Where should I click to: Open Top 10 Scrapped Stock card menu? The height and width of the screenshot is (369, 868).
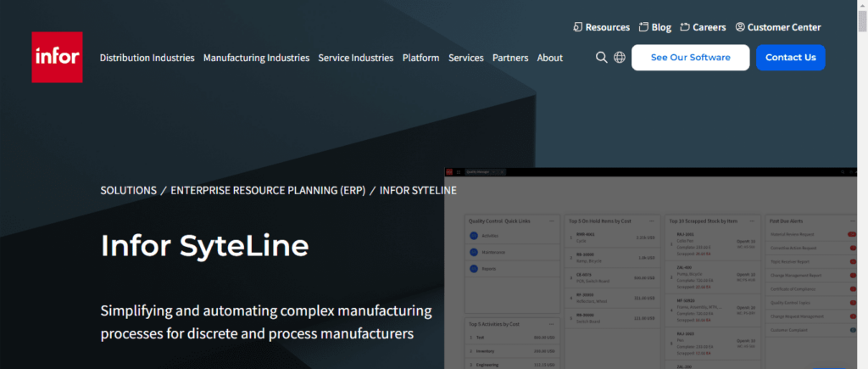752,221
